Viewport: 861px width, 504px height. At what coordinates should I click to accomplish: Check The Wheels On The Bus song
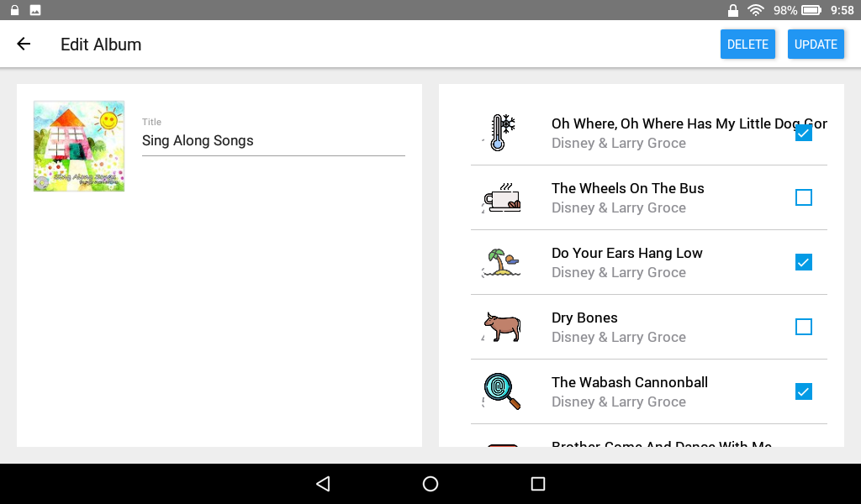803,197
